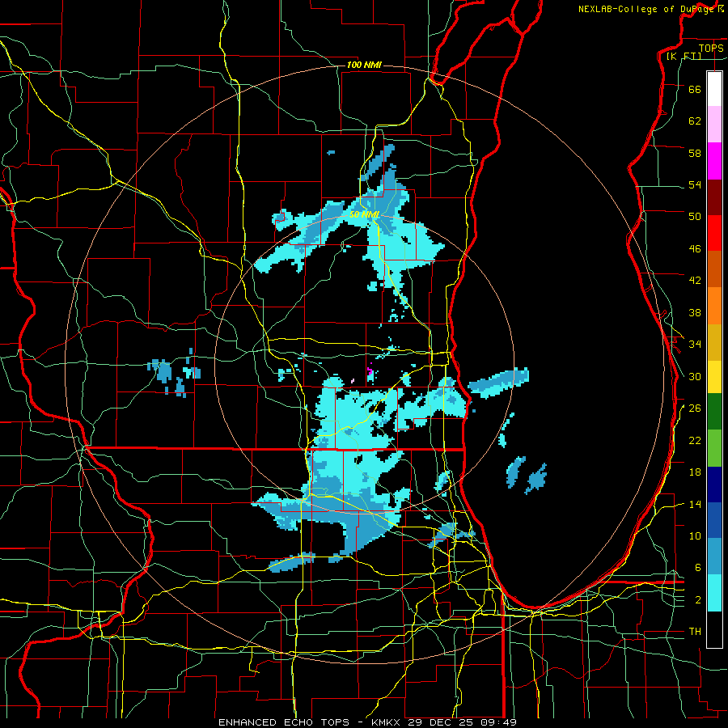
Task: Select the light green legend swatch
Action: pos(714,448)
